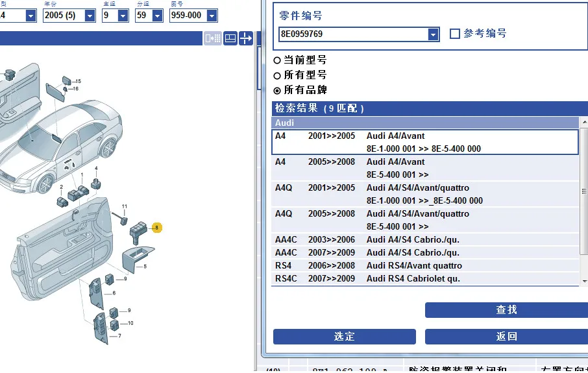Click highlighted part callout number 8

tap(157, 228)
